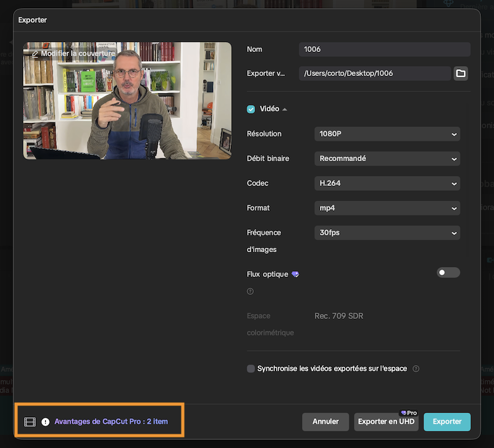Click help icon next to sync option
Viewport: 494px width, 448px height.
pos(416,369)
